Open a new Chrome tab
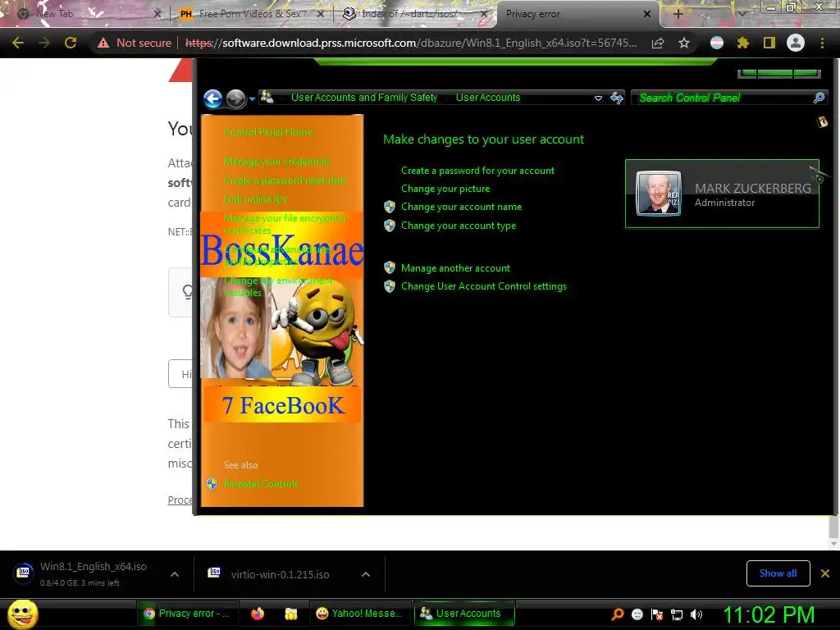840x630 pixels. tap(678, 14)
